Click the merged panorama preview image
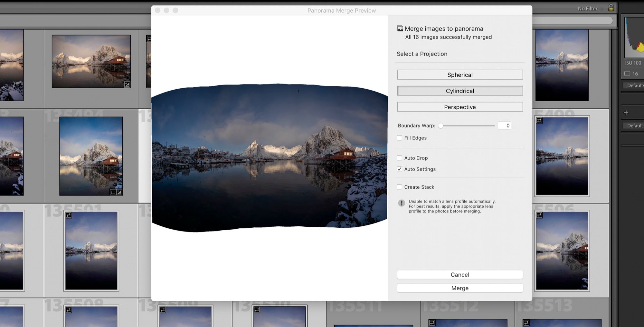The width and height of the screenshot is (644, 327). [270, 158]
